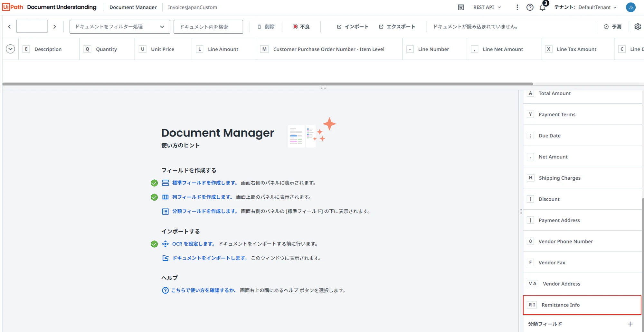Click the A shortcut key for Total Amount
This screenshot has height=332, width=644.
click(x=530, y=93)
